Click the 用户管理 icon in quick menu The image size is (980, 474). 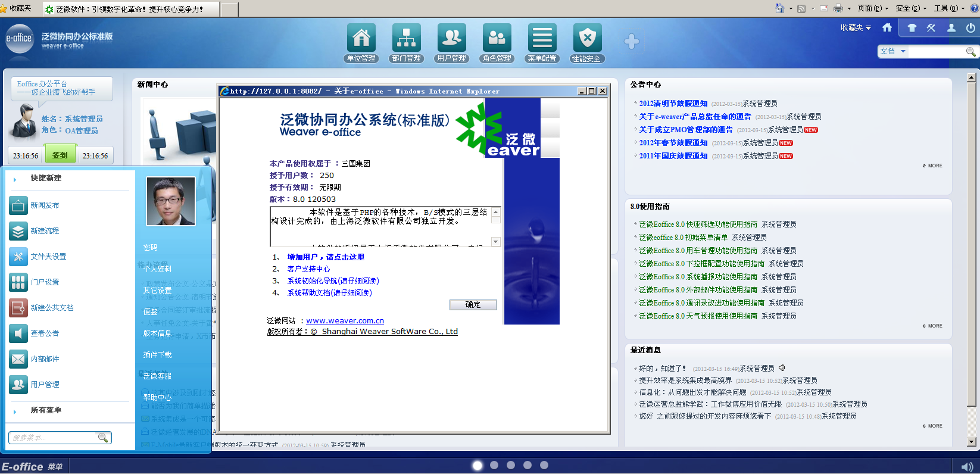click(18, 385)
